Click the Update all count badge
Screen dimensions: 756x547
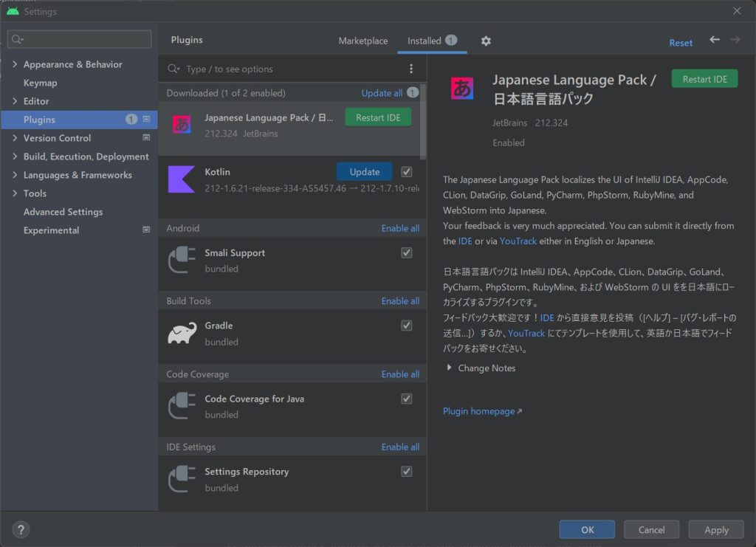(x=412, y=92)
